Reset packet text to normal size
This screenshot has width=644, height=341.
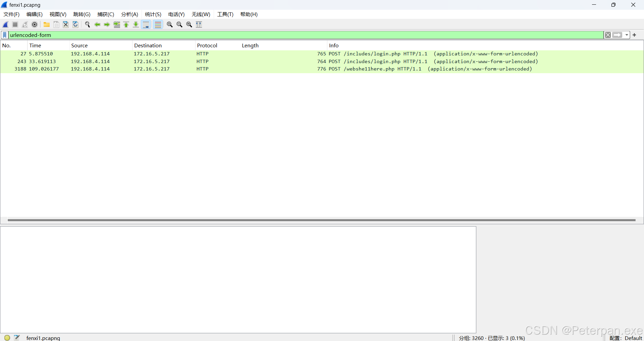point(189,25)
